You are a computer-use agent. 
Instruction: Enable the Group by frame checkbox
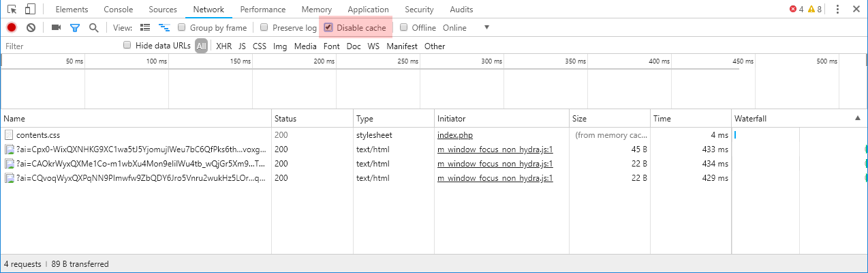[x=182, y=28]
